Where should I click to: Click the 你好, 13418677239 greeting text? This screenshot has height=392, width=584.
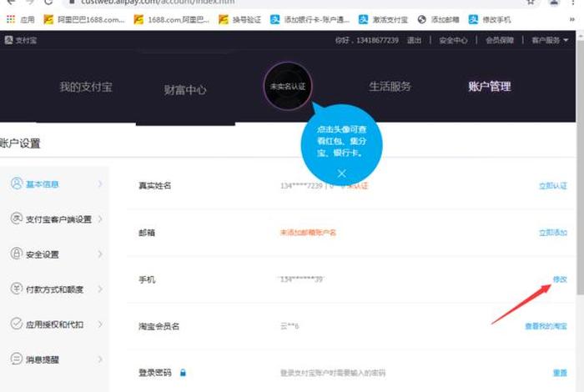[366, 40]
